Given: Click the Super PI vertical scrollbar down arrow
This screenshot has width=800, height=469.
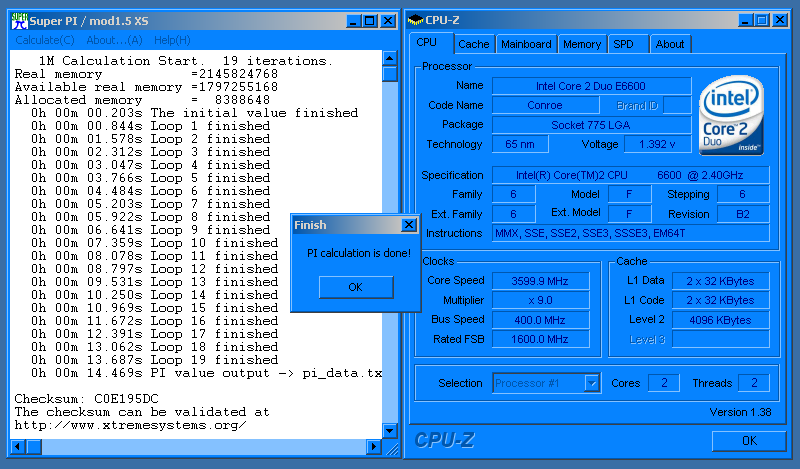Looking at the screenshot, I should click(389, 431).
